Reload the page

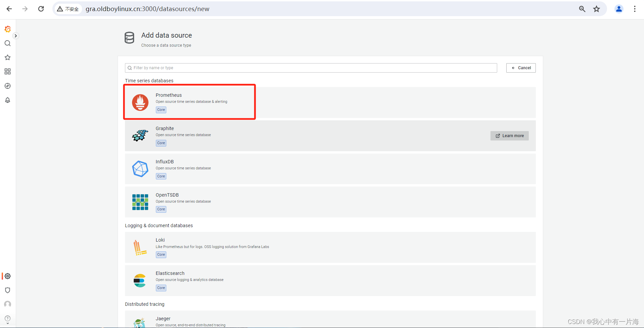(41, 9)
